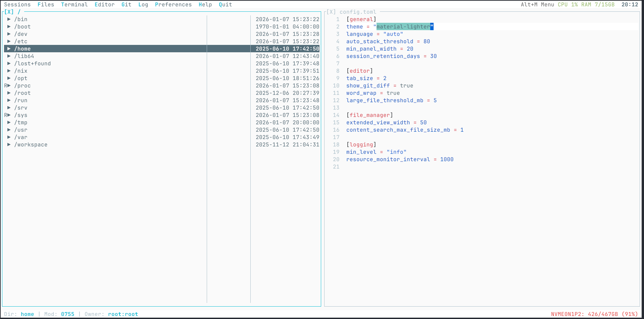Click the R marker beside /proc
The height and width of the screenshot is (319, 644).
[x=5, y=85]
